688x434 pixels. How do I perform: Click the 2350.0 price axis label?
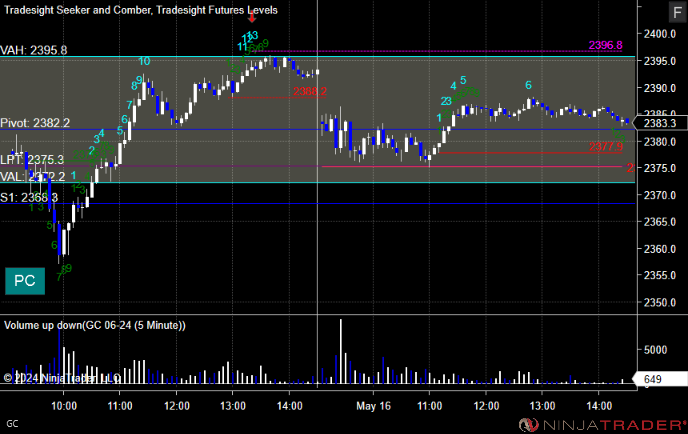tap(659, 302)
